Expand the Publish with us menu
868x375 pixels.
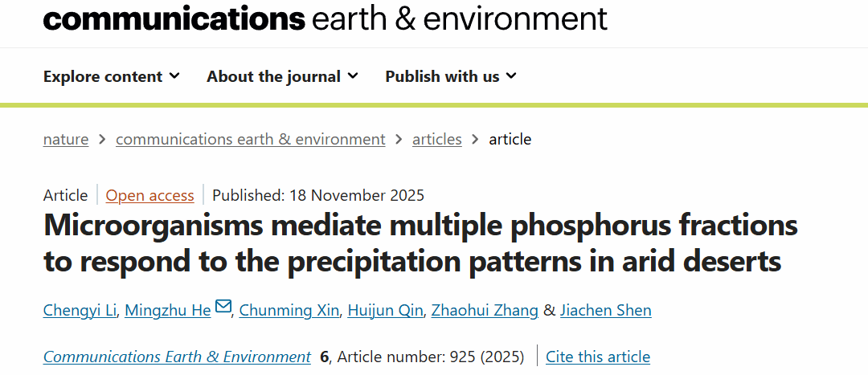tap(450, 76)
